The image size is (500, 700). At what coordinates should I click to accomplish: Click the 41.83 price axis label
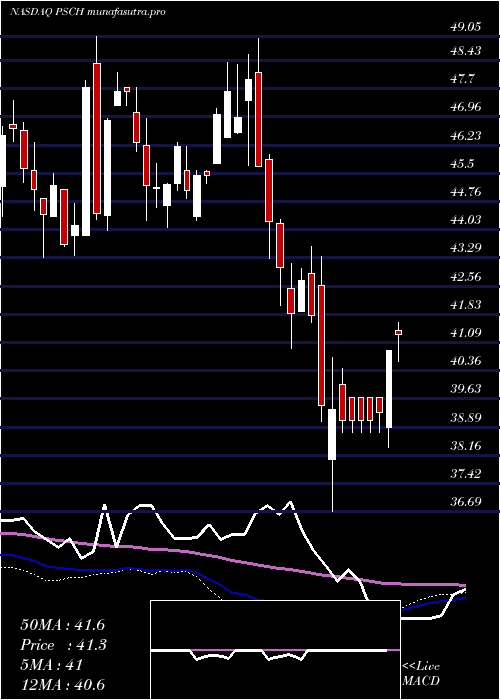point(465,305)
